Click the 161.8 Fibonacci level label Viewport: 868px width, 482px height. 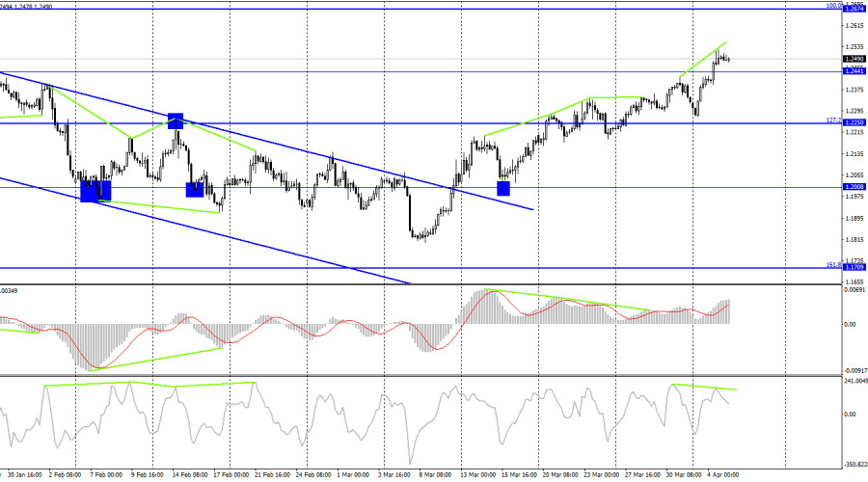click(x=833, y=264)
